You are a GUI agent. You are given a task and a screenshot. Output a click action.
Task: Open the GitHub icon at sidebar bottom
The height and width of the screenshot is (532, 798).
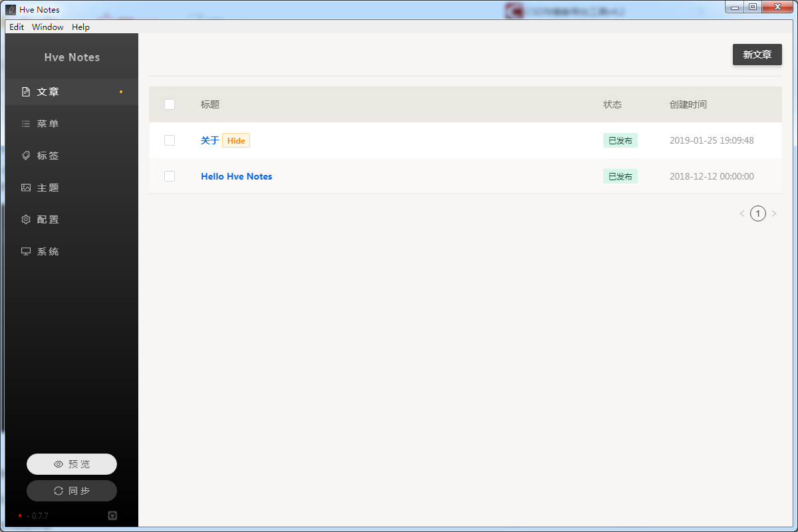[x=112, y=515]
